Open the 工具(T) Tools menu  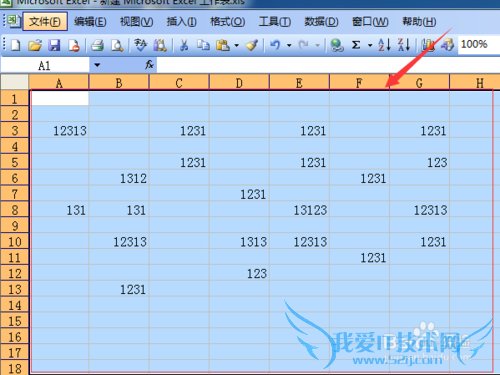tap(275, 22)
